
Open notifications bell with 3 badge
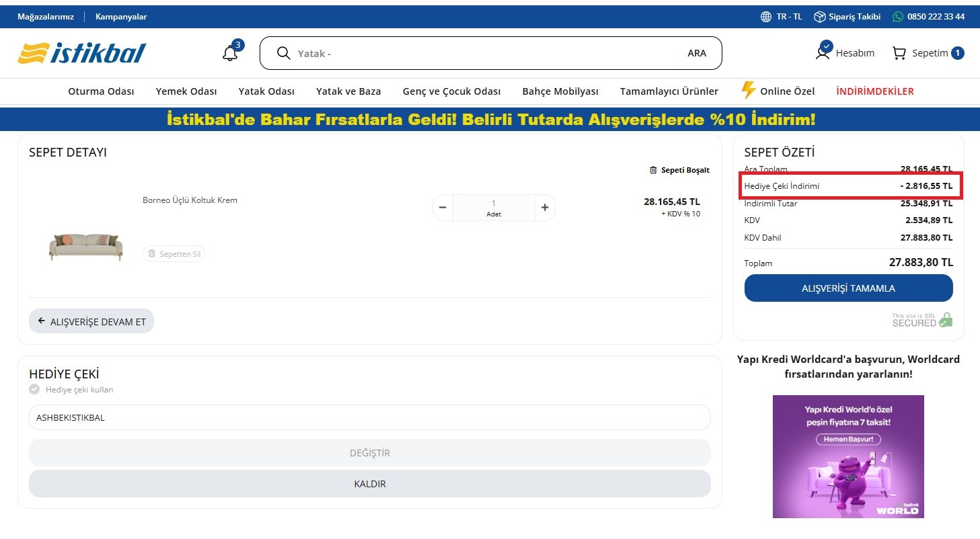click(231, 52)
